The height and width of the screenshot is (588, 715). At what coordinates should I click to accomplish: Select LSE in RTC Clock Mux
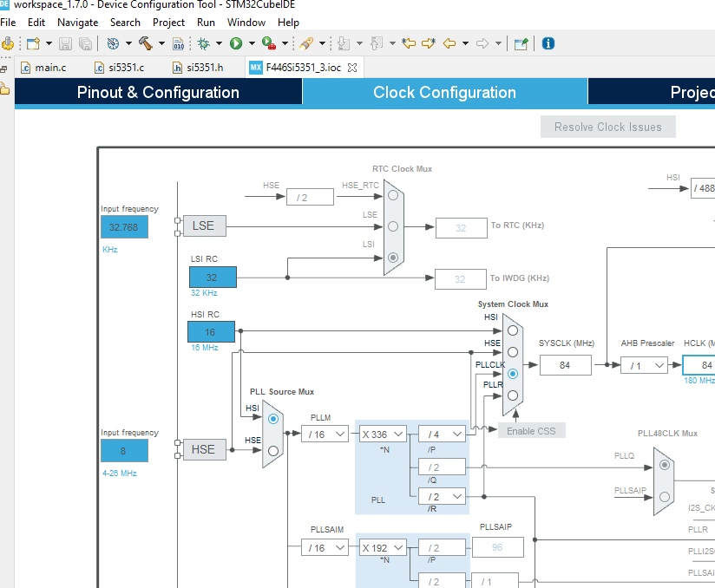pyautogui.click(x=392, y=226)
